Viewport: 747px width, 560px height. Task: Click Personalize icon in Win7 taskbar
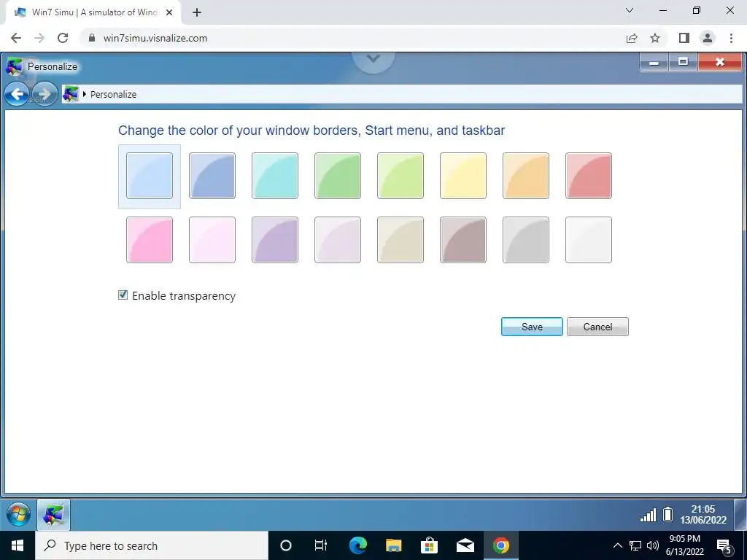click(53, 515)
